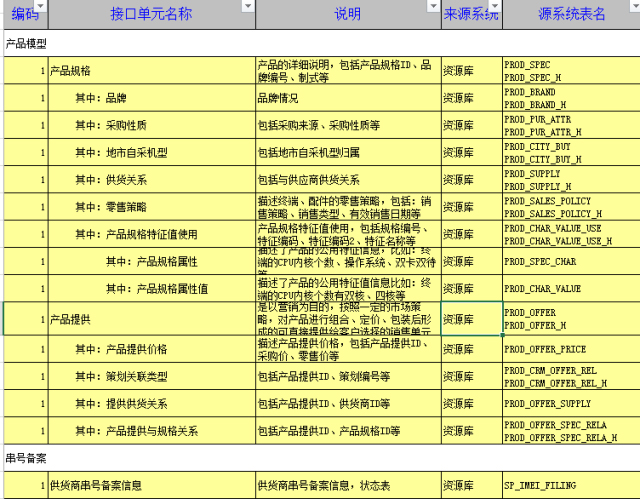640x499 pixels.
Task: Select the 其中：产品提供价格 cell
Action: [x=152, y=349]
